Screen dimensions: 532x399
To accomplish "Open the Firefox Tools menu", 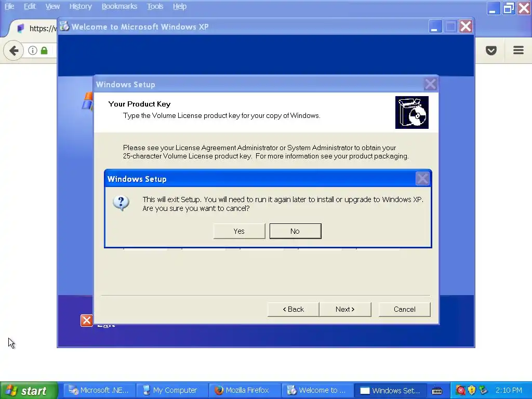I will [x=155, y=6].
